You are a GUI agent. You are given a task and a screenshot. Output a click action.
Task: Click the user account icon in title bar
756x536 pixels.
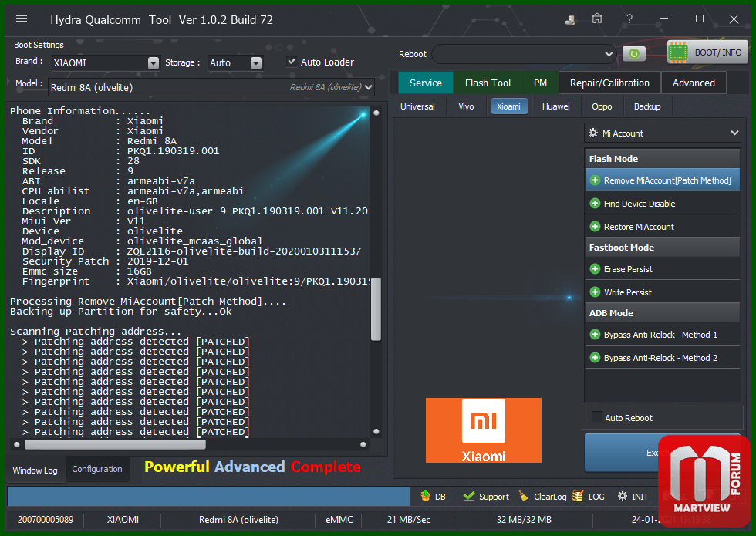[570, 20]
